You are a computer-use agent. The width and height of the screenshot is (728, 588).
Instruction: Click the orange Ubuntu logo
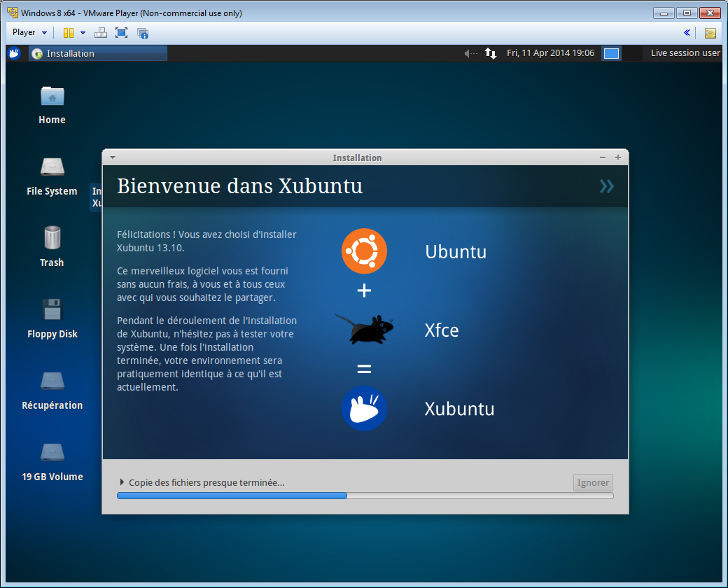(x=364, y=251)
